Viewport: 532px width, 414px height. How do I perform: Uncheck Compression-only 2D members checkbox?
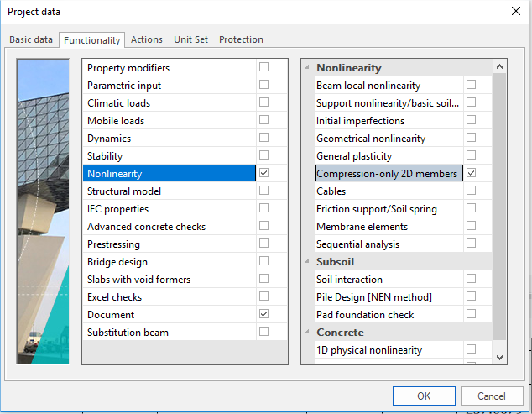click(x=471, y=173)
